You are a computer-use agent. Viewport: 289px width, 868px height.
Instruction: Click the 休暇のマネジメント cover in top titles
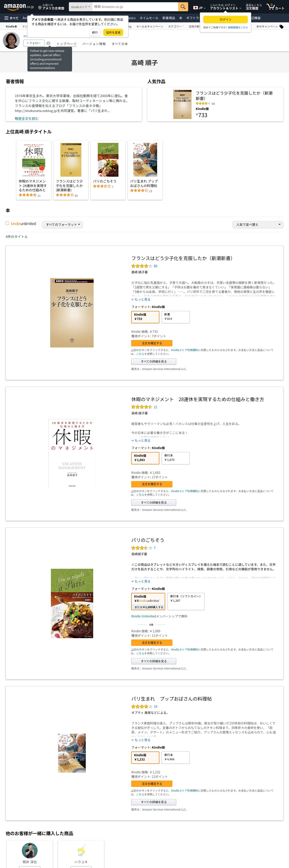click(x=34, y=160)
